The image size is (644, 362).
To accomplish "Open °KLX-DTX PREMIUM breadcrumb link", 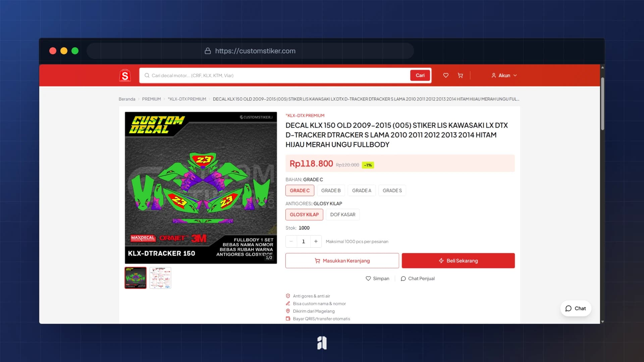I will (x=187, y=99).
